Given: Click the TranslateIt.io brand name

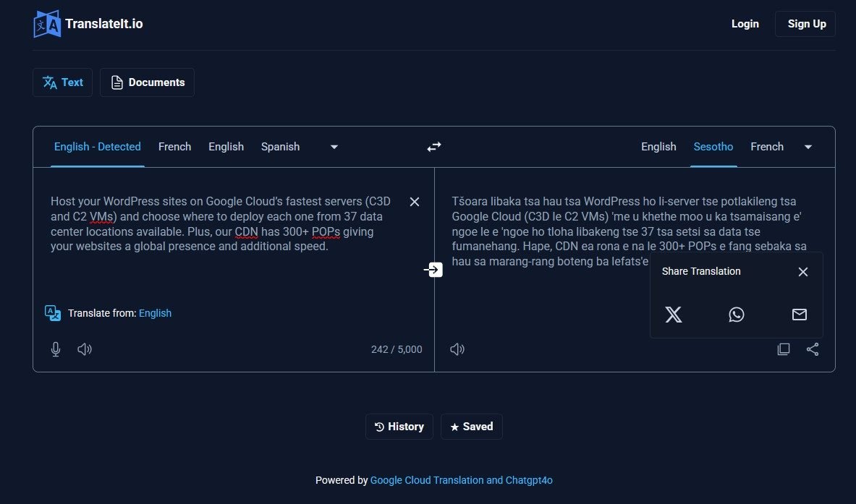Looking at the screenshot, I should click(103, 24).
